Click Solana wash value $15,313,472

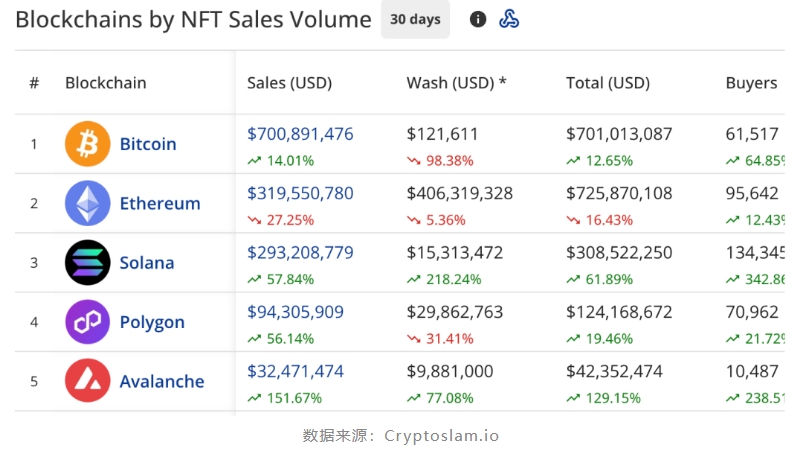(x=455, y=252)
